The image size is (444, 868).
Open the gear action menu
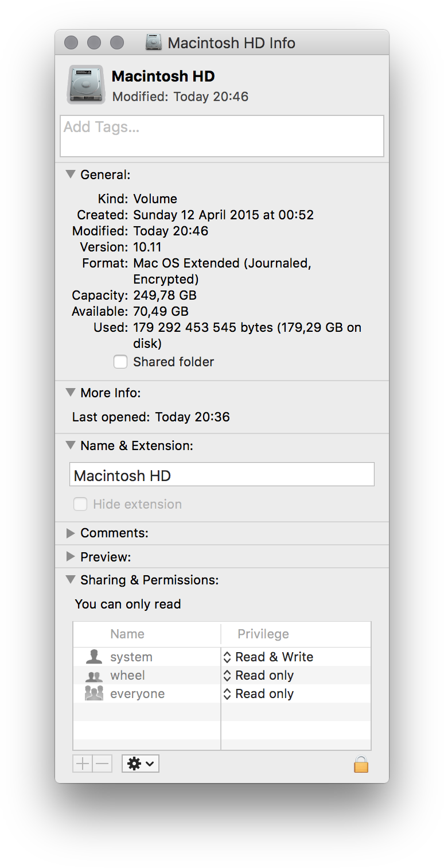click(x=141, y=764)
